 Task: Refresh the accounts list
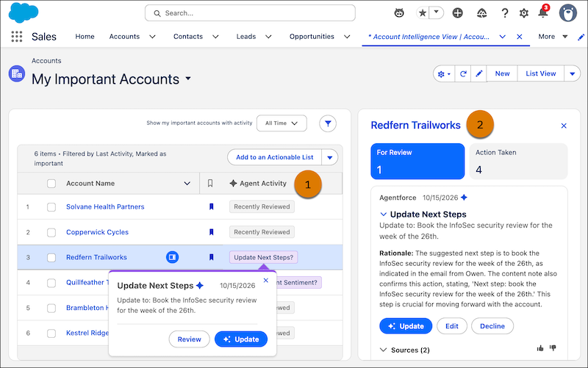[463, 74]
